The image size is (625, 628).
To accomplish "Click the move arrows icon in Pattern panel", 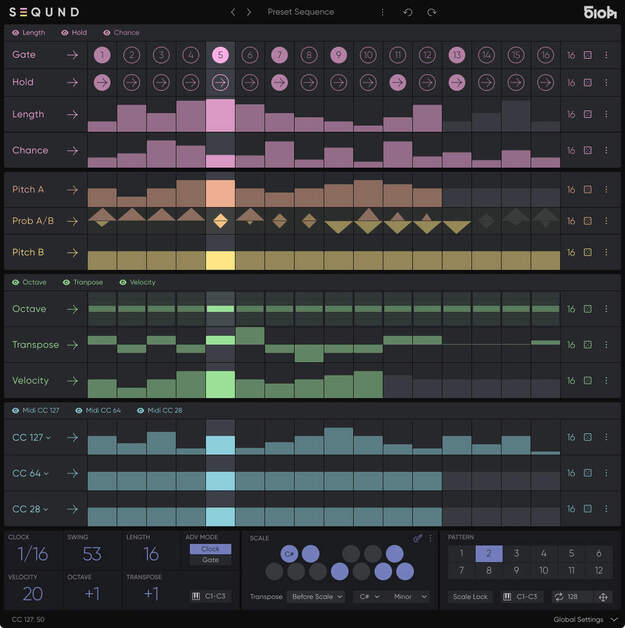I will coord(603,597).
